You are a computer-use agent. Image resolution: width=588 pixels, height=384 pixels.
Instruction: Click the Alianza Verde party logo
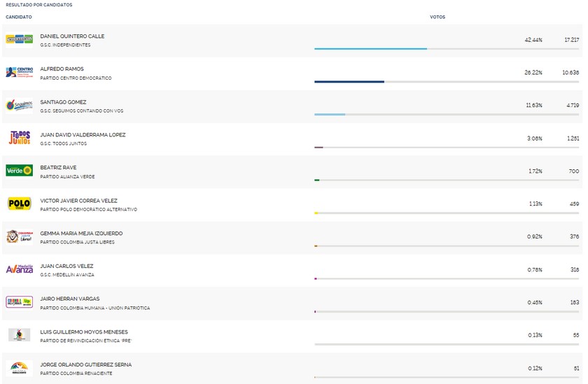pos(19,170)
